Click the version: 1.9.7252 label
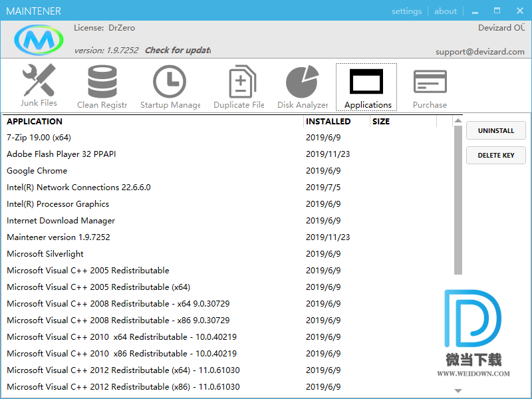Screen dimensions: 532x399 click(106, 51)
